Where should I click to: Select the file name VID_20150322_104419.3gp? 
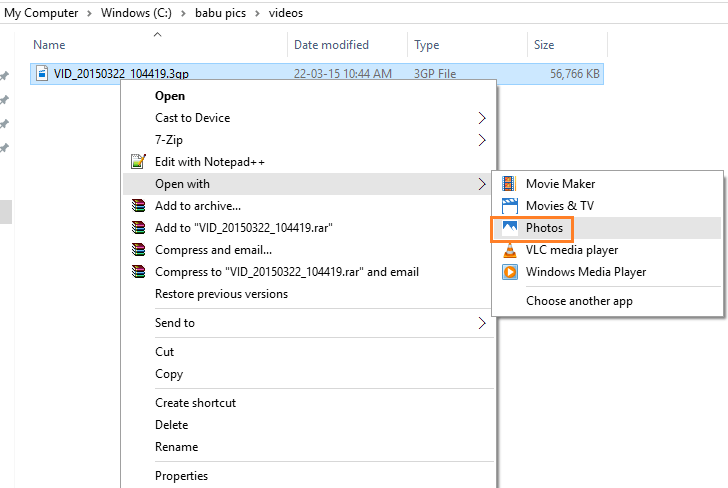121,74
